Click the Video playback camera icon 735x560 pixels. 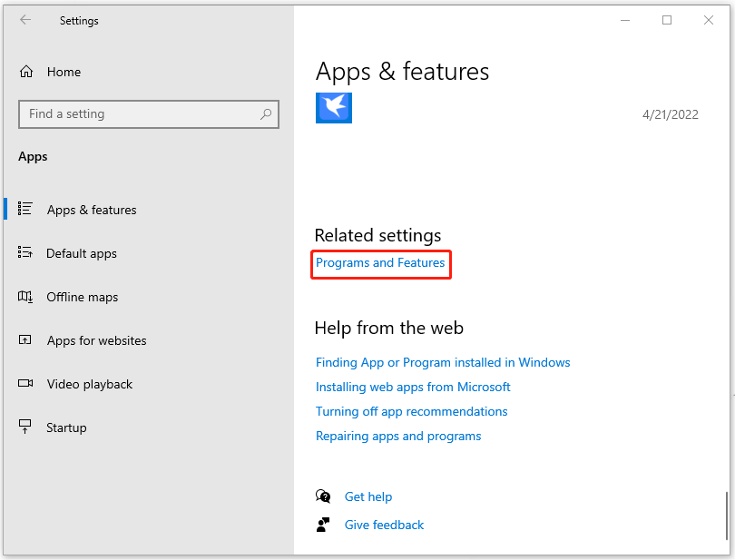(25, 383)
